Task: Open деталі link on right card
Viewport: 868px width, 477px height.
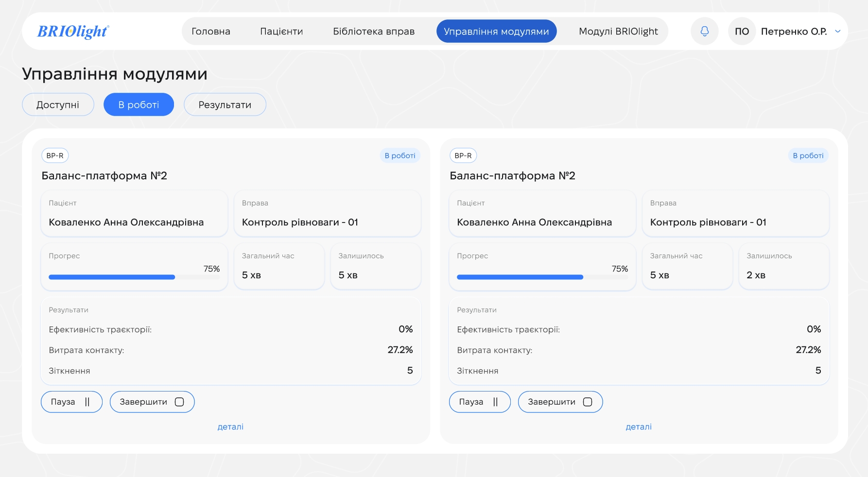Action: 639,426
